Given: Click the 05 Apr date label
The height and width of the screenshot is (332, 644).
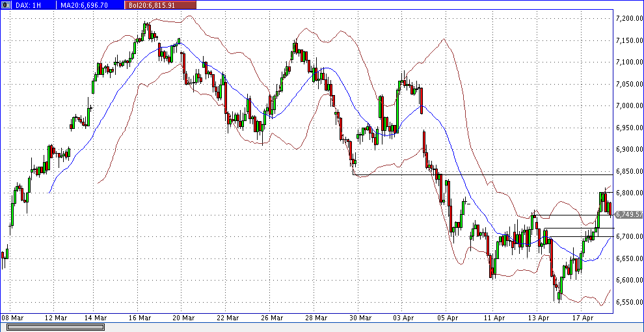Looking at the screenshot, I should click(447, 318).
